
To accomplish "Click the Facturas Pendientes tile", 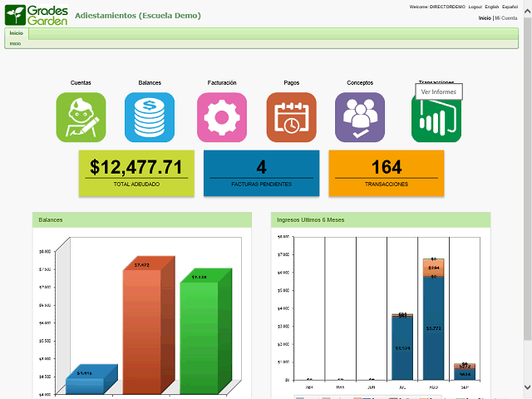I will [262, 174].
